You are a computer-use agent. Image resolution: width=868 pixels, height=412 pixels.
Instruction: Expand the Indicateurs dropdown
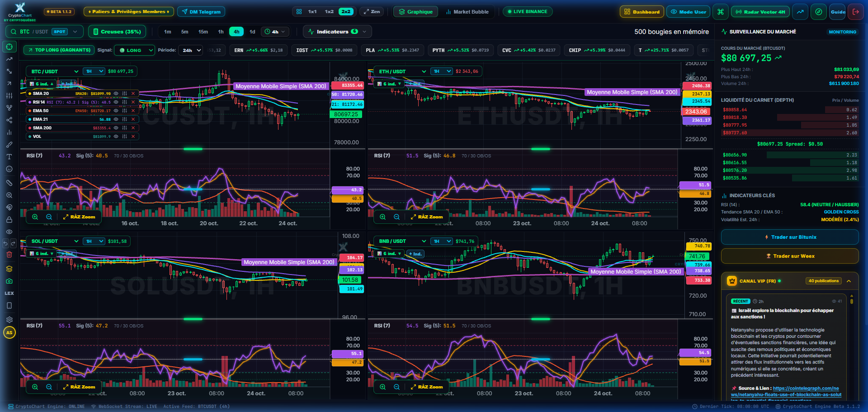point(337,32)
